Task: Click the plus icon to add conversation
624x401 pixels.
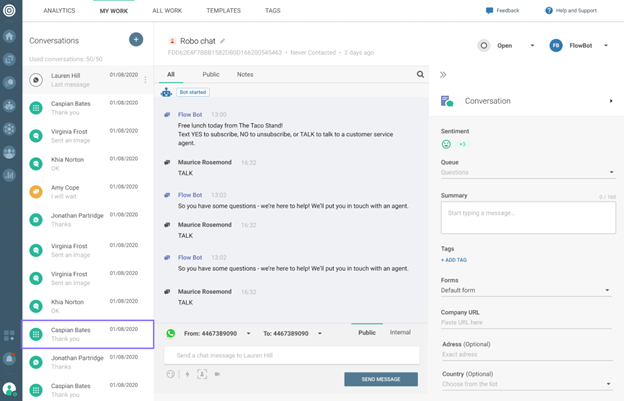Action: 136,40
